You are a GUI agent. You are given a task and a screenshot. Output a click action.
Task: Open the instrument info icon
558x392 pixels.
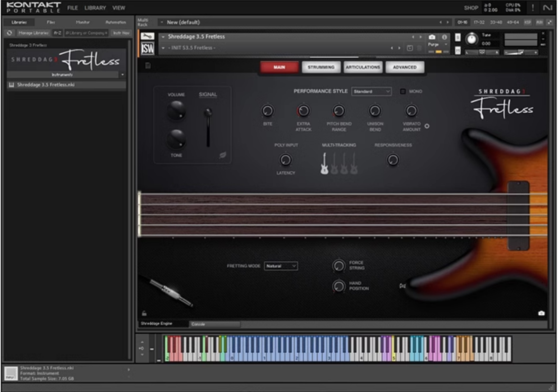click(444, 37)
